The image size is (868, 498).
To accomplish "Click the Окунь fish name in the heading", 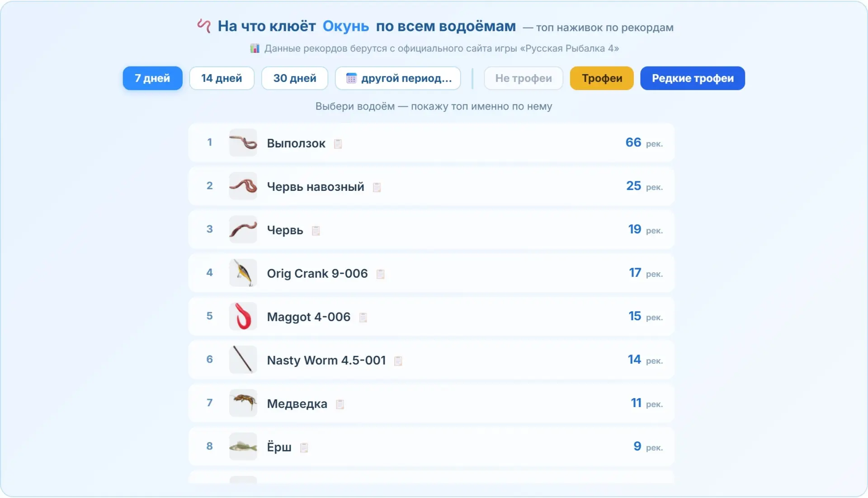I will pos(346,26).
